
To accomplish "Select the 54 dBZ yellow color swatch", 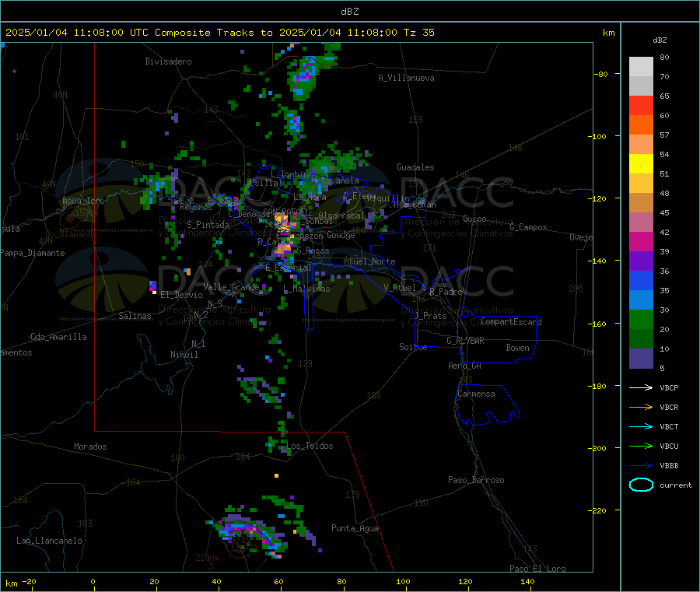I will (x=641, y=164).
